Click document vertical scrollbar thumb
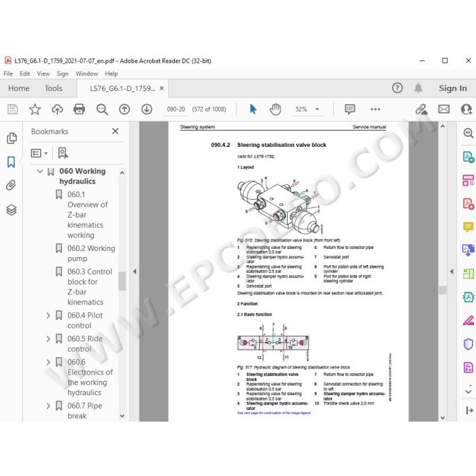The width and height of the screenshot is (476, 476). [443, 290]
